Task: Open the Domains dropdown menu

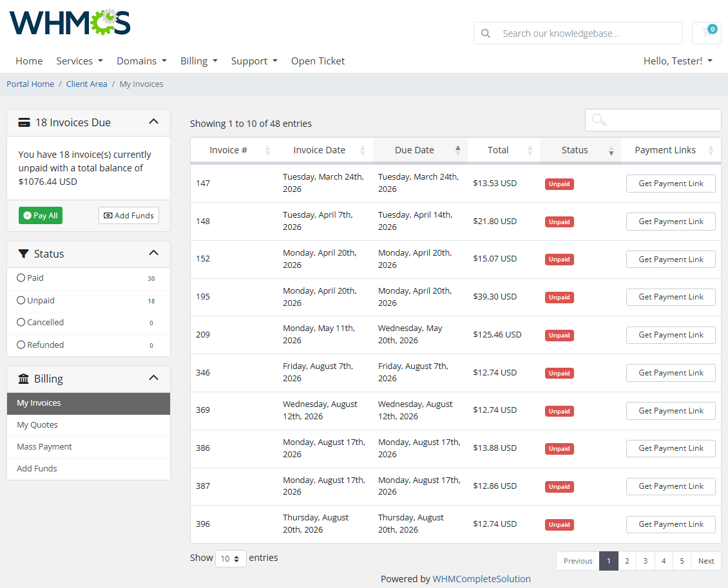Action: click(x=142, y=61)
